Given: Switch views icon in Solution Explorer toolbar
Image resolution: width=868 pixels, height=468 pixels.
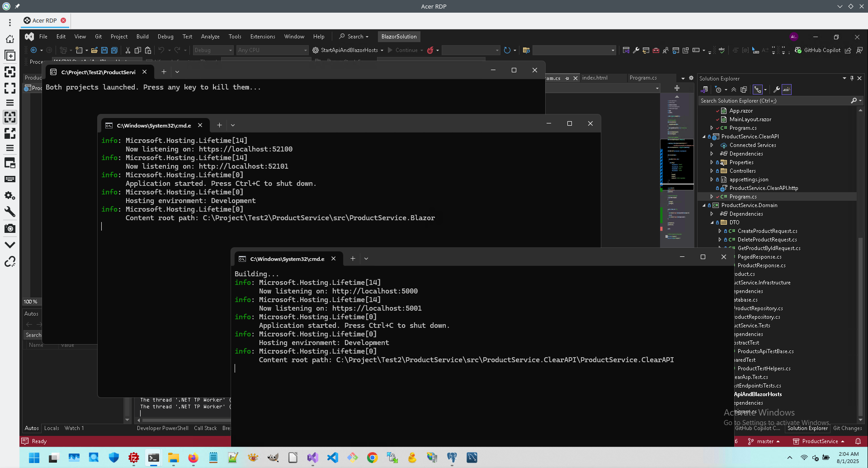Looking at the screenshot, I should pos(704,90).
